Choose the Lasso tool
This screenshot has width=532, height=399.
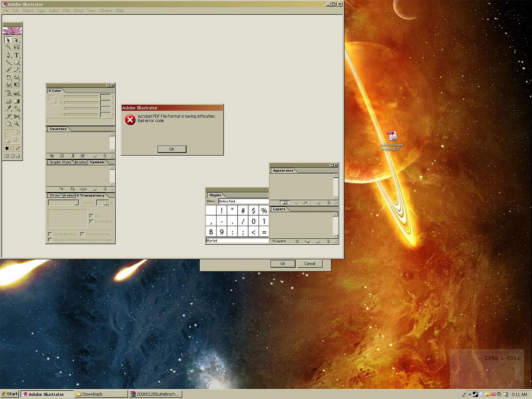[17, 47]
